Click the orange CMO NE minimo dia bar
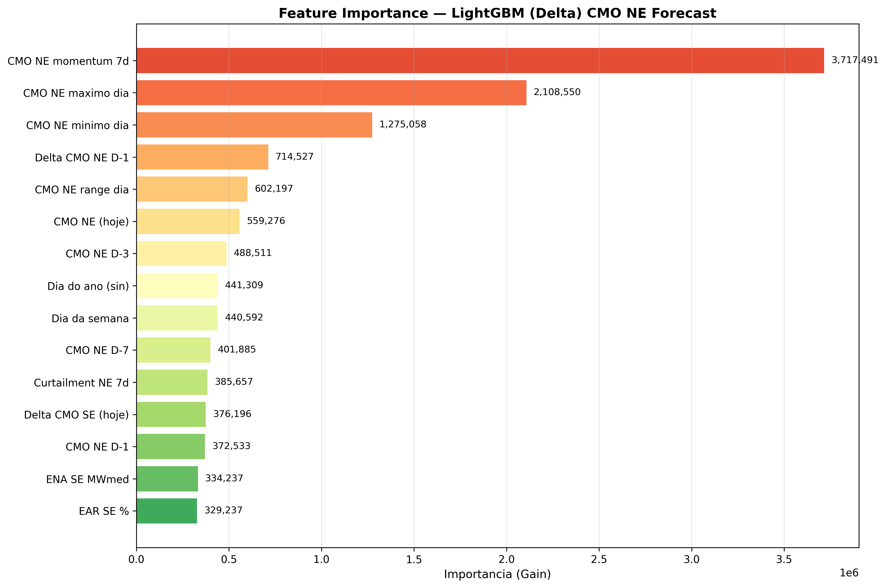 [x=254, y=125]
